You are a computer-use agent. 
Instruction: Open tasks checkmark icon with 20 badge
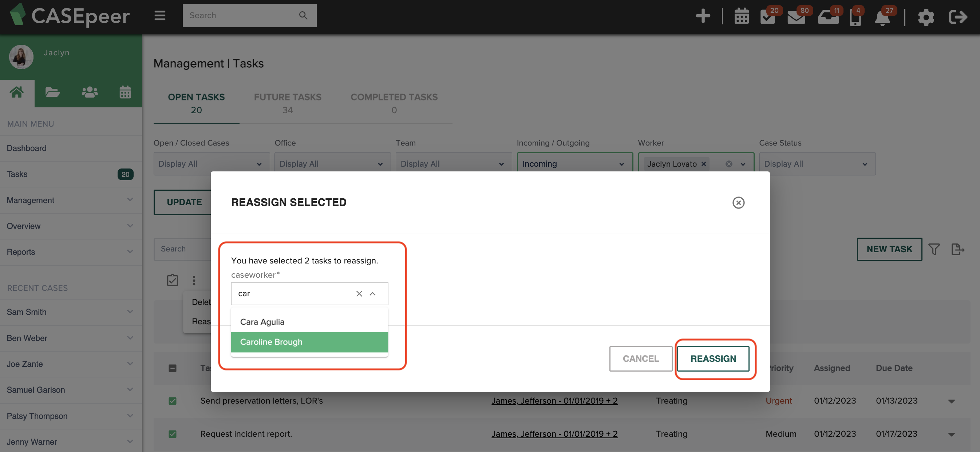coord(768,17)
